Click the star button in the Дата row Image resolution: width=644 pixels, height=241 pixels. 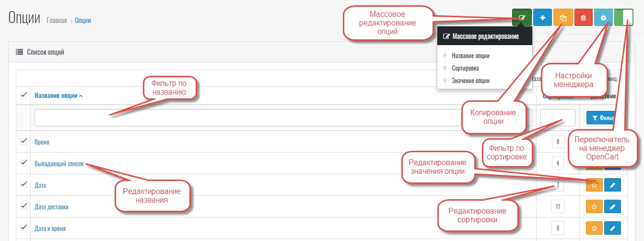[594, 185]
